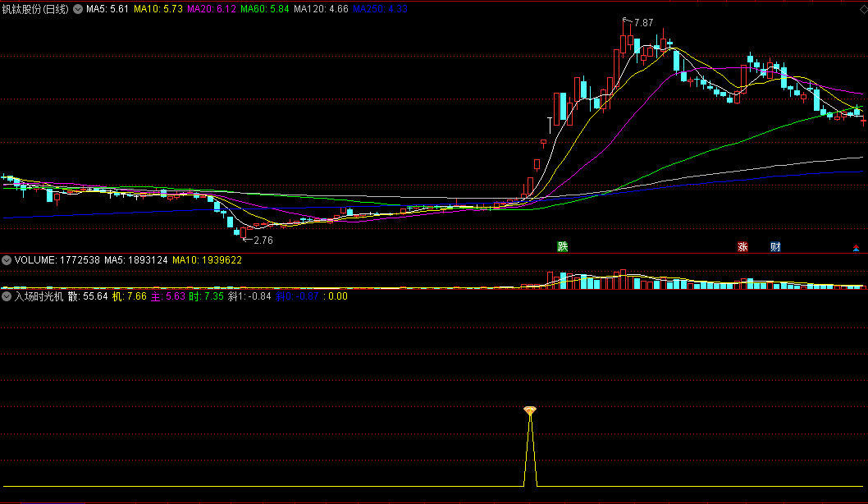Click the magenta 主: 5.63 value
Screen dimensions: 868x504
(168, 296)
